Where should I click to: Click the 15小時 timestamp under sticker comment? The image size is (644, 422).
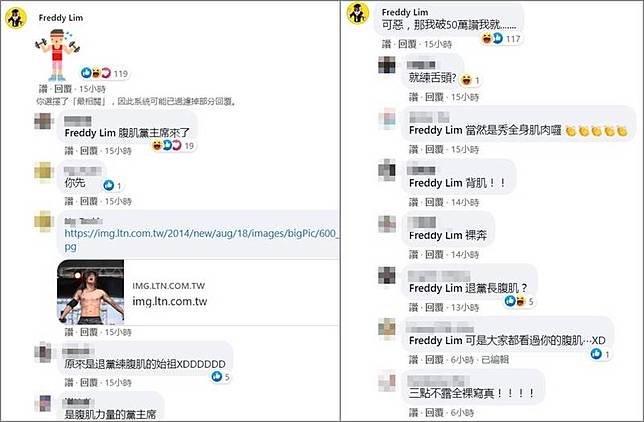92,89
